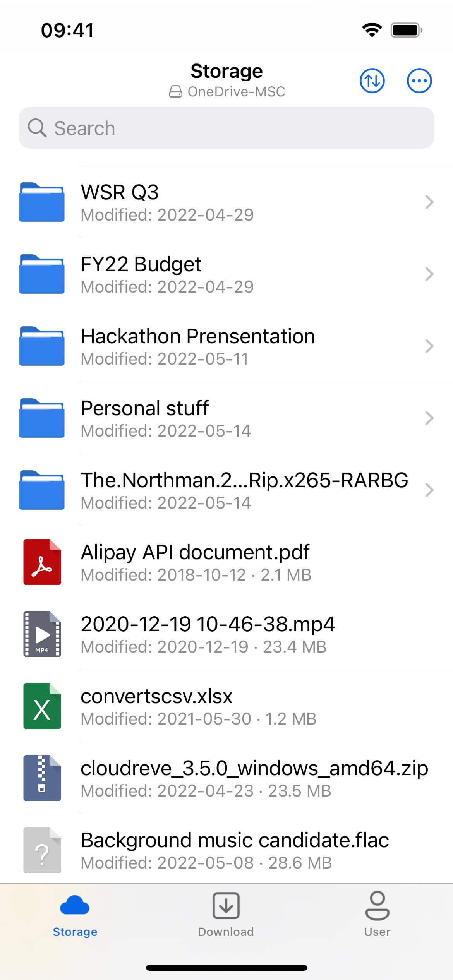Tap the zip archive file icon

[42, 778]
